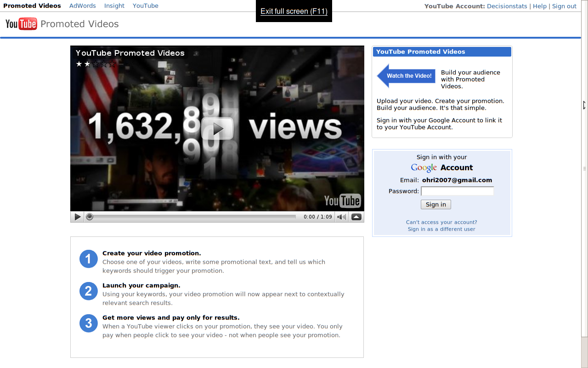The image size is (588, 368).
Task: Seek on the video progress bar
Action: coord(193,217)
